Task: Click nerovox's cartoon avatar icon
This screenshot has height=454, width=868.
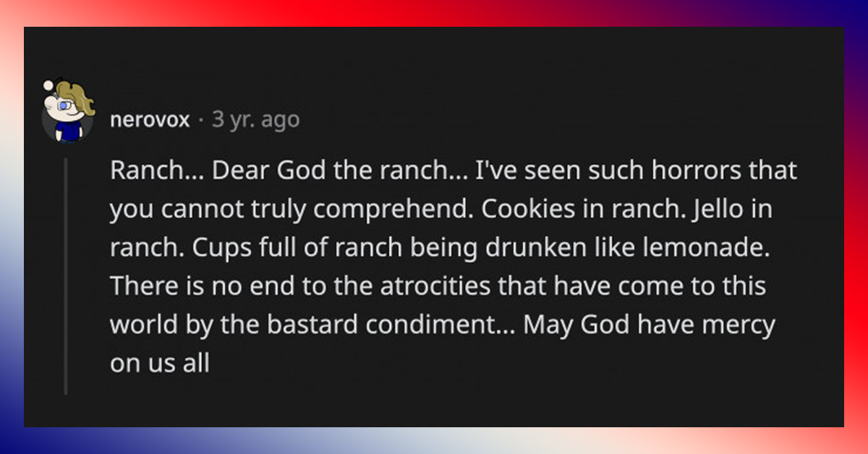Action: [x=69, y=116]
